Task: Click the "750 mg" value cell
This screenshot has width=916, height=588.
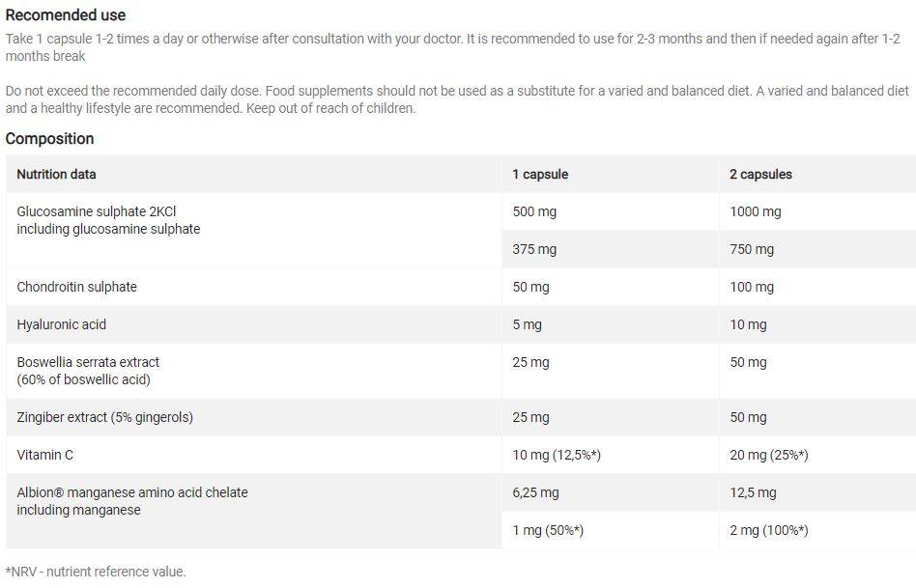Action: (752, 249)
